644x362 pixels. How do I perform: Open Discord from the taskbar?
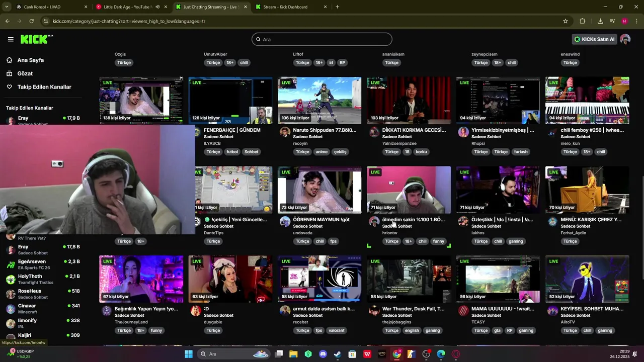pyautogui.click(x=323, y=354)
